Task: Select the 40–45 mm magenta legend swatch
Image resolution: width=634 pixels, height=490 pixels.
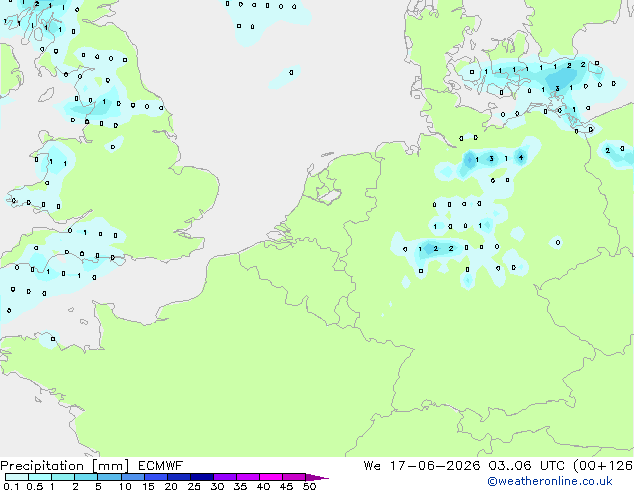Action: (271, 477)
